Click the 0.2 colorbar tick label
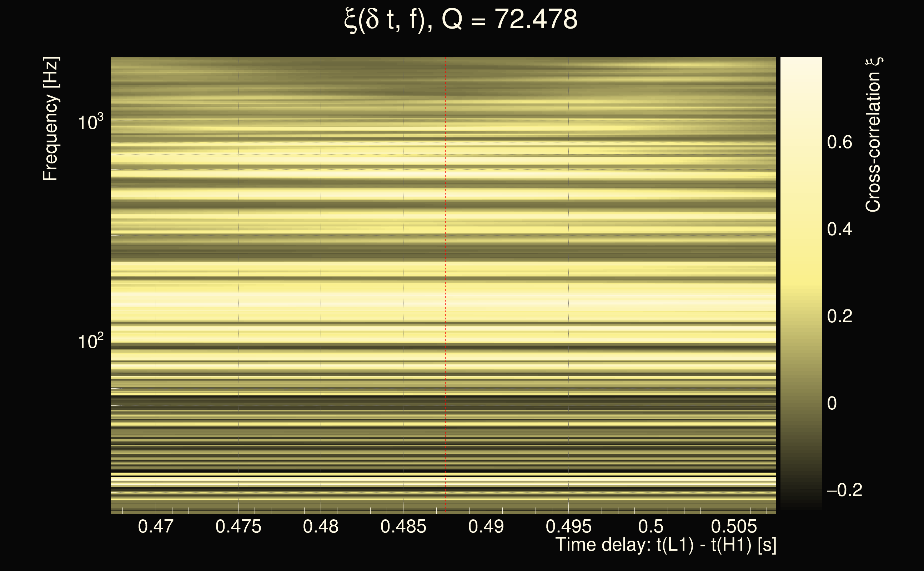This screenshot has height=571, width=924. (839, 316)
